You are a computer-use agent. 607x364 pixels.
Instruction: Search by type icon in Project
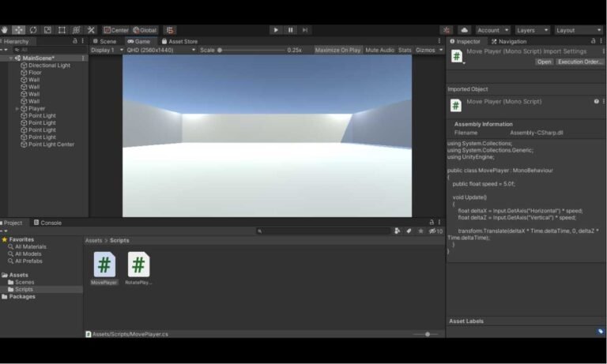tap(397, 231)
